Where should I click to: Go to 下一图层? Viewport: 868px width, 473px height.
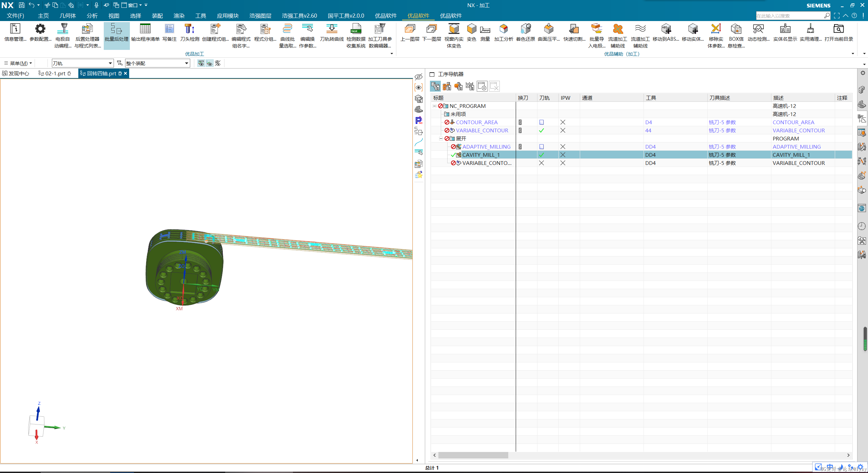[432, 33]
